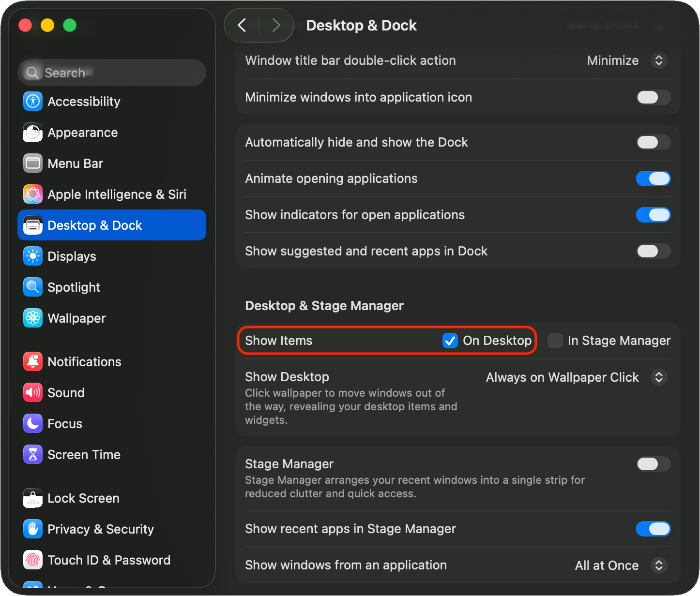Disable Animate opening applications toggle
This screenshot has height=596, width=700.
tap(653, 179)
